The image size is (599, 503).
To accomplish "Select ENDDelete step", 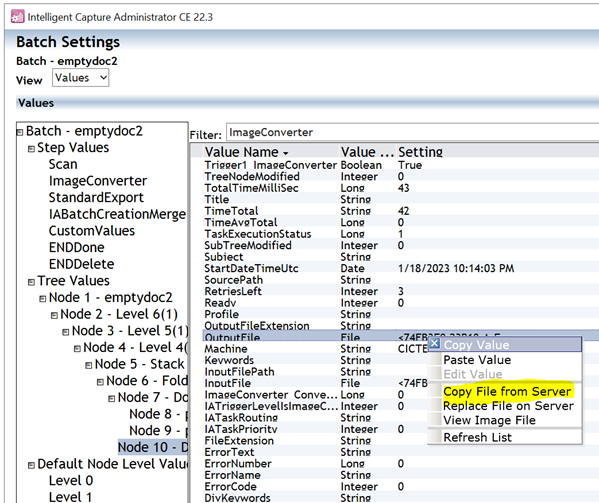I will 81,264.
